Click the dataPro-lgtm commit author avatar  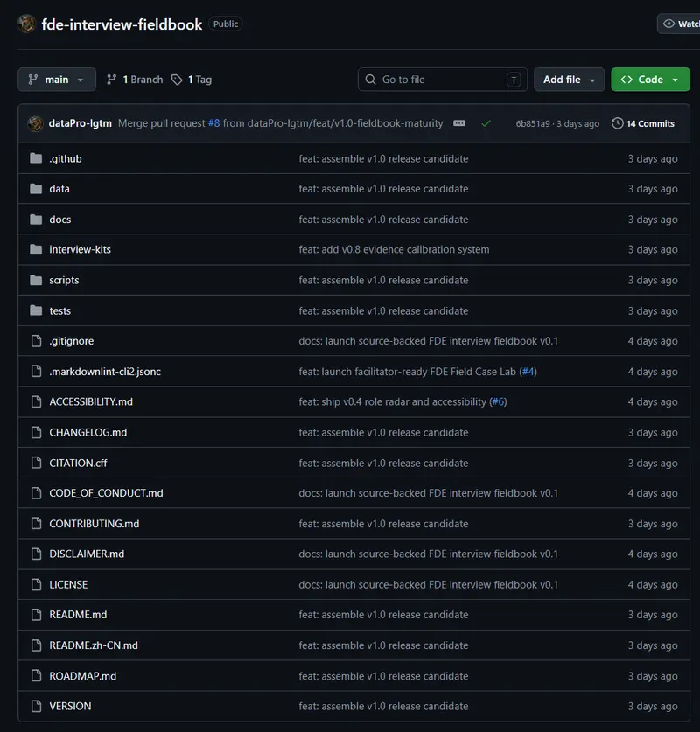tap(36, 123)
